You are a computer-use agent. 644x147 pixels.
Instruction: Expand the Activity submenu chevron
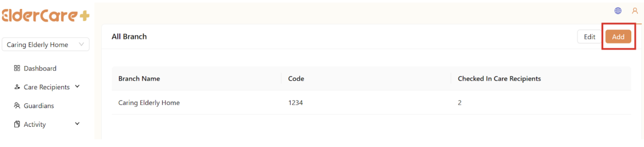coord(77,124)
